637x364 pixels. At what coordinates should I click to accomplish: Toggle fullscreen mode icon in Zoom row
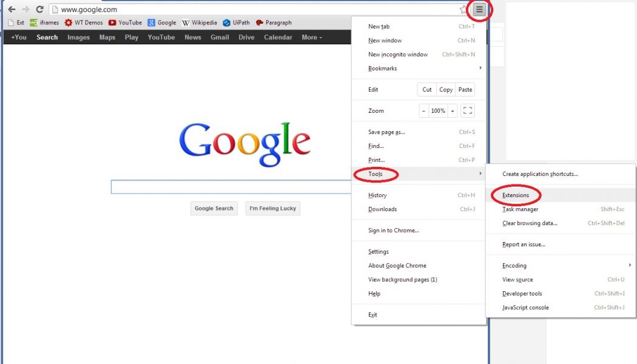pyautogui.click(x=467, y=111)
